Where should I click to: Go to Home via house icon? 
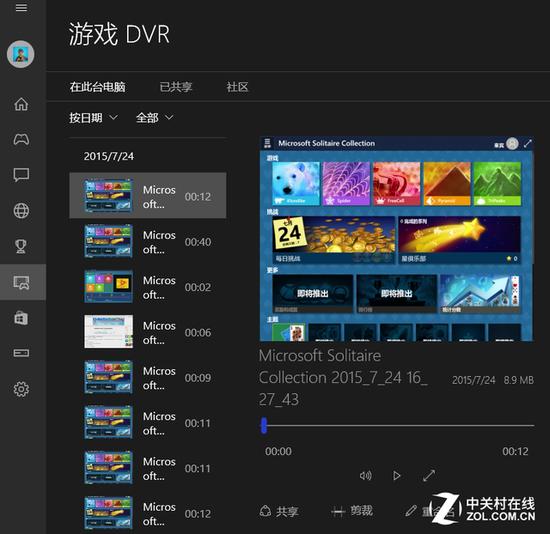[x=21, y=104]
